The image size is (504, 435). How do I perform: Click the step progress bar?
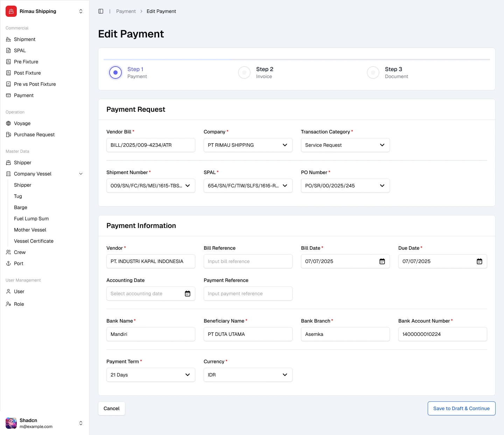coord(297,60)
